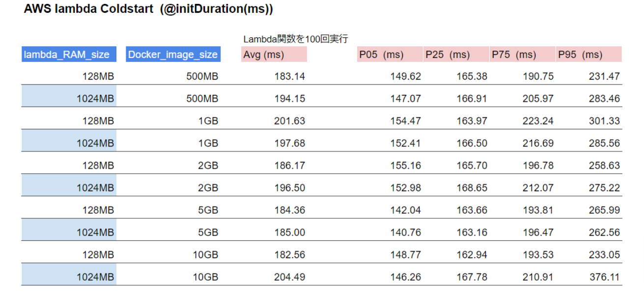Viewport: 644px width, 295px height.
Task: Click 10GB in the row averaging 204.49
Action: [205, 277]
